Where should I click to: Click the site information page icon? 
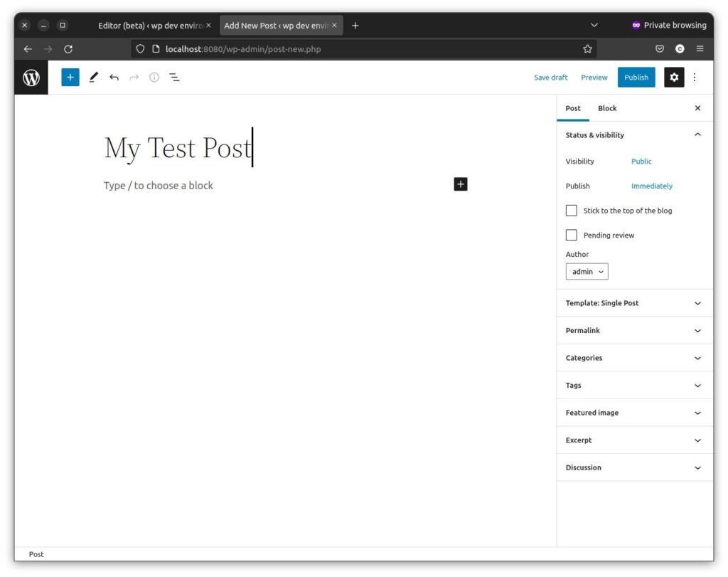156,49
